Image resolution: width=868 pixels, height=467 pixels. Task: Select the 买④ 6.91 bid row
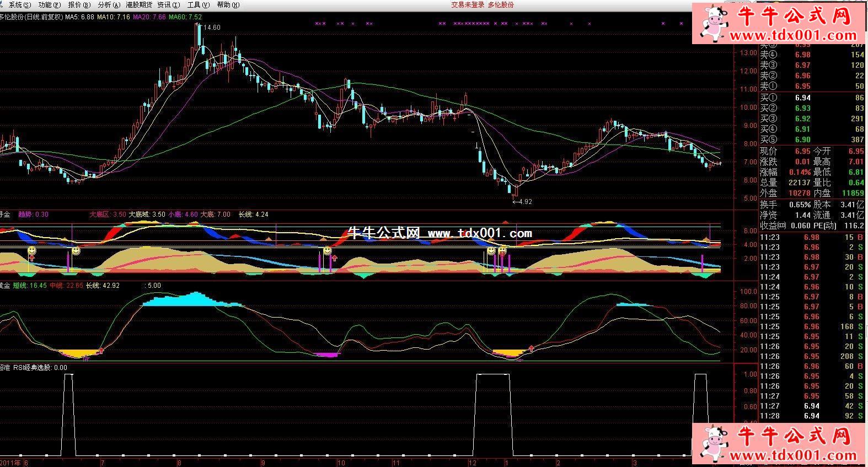[812, 129]
